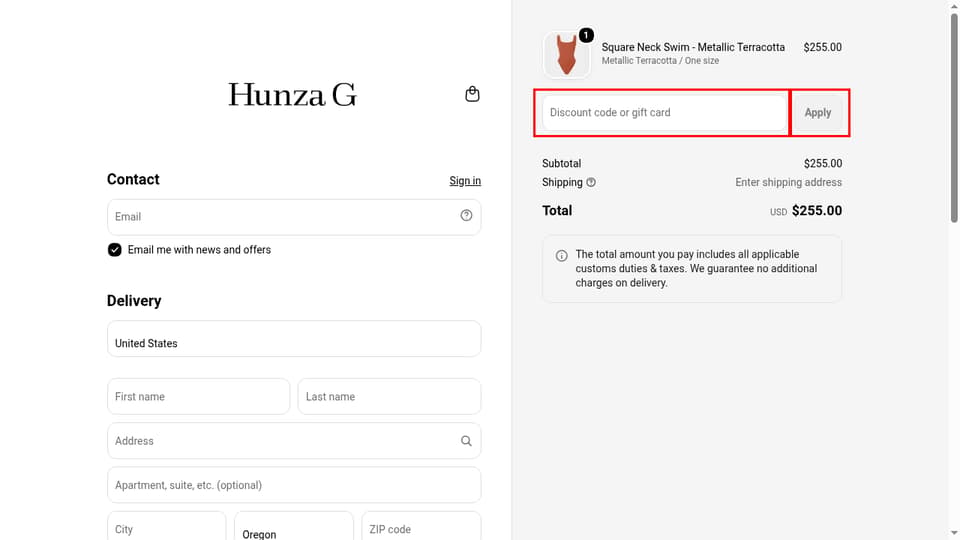This screenshot has width=960, height=540.
Task: Click the Total $255.00 amount
Action: click(817, 211)
